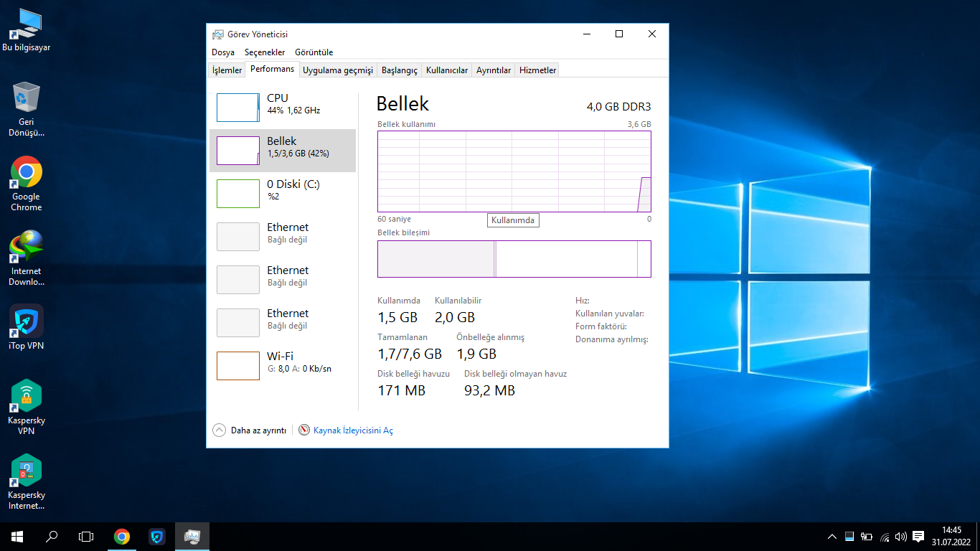The image size is (980, 551).
Task: Click the Bellek bileşimi composition bar
Action: click(x=514, y=259)
